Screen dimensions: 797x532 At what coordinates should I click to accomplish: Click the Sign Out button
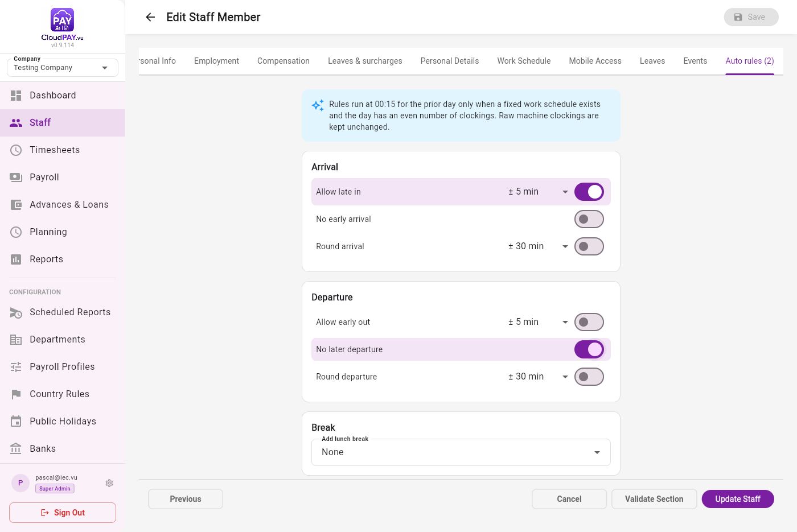tap(63, 513)
